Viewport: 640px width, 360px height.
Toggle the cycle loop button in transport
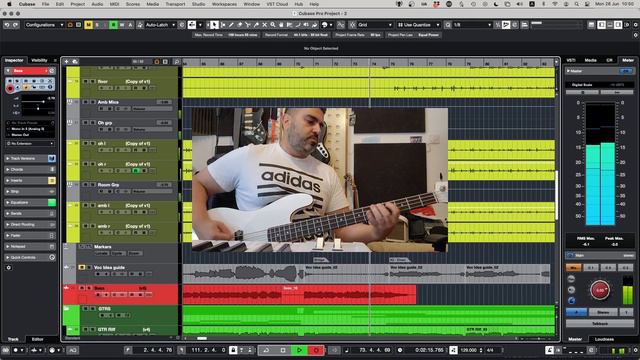pyautogui.click(x=266, y=350)
